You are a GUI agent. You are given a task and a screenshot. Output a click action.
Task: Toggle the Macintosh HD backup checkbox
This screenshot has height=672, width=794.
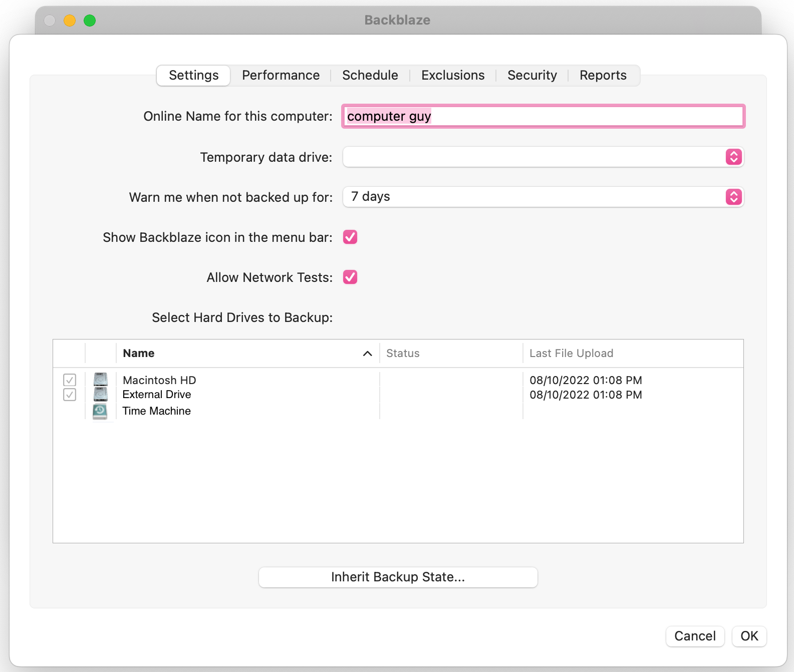[x=70, y=380]
